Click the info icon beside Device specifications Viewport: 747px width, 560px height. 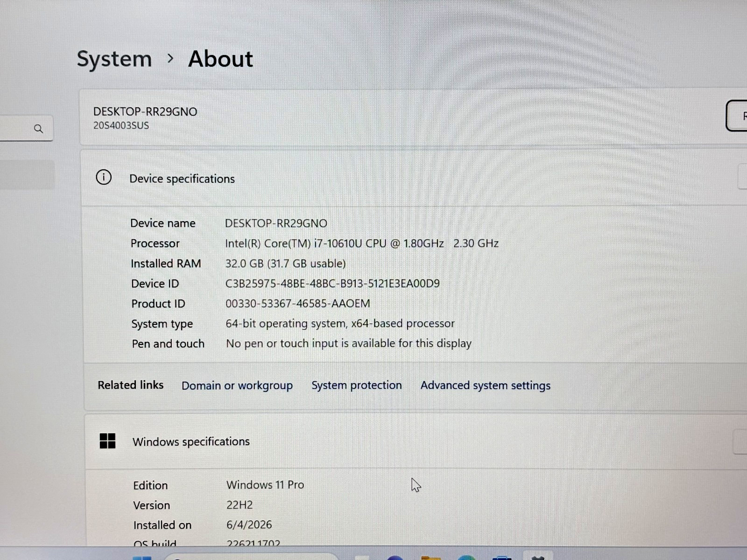(104, 177)
